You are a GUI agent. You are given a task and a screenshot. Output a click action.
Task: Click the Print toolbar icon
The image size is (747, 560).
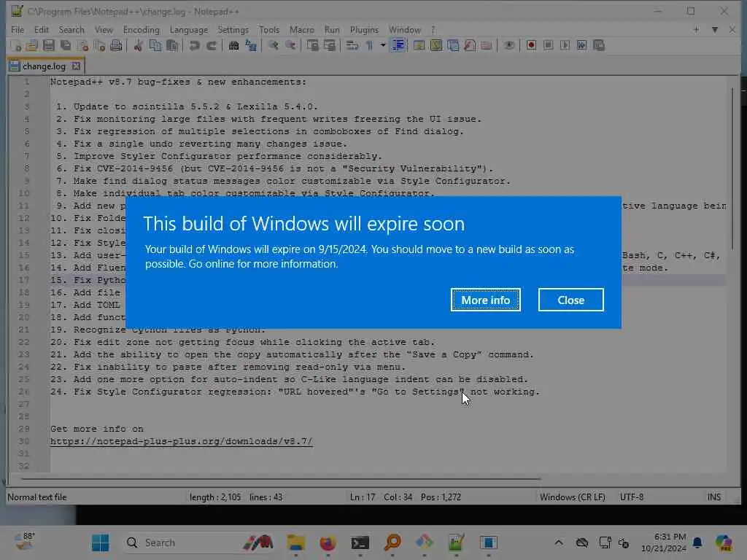116,46
